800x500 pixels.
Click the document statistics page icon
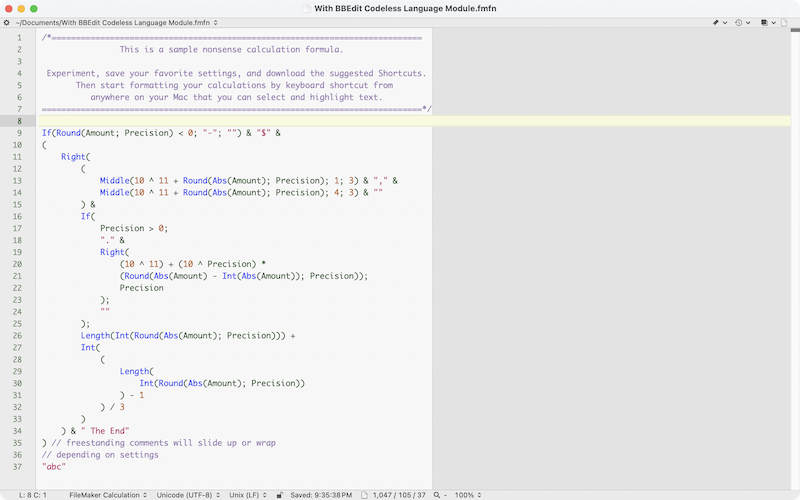pyautogui.click(x=364, y=495)
